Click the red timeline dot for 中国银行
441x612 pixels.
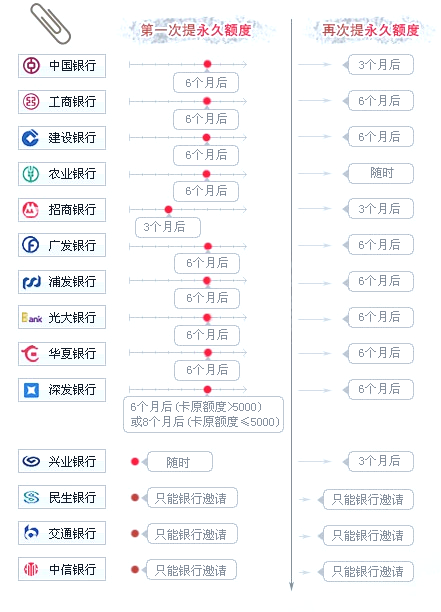coord(208,64)
